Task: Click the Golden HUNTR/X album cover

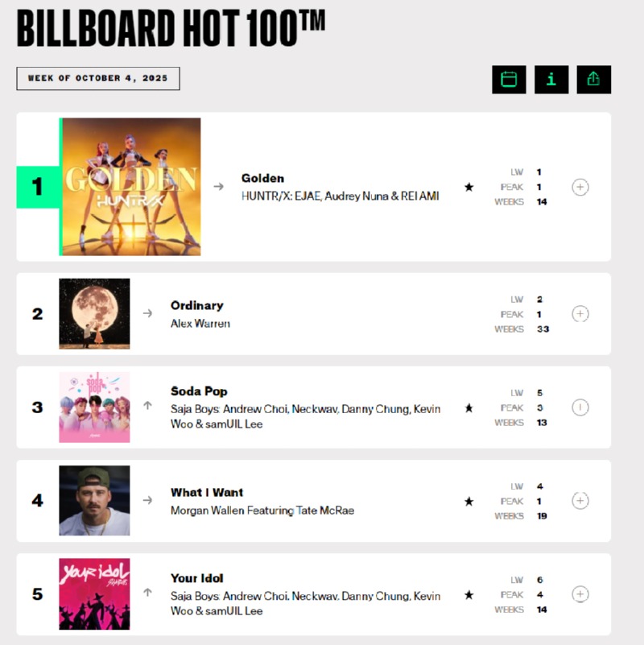Action: click(130, 187)
